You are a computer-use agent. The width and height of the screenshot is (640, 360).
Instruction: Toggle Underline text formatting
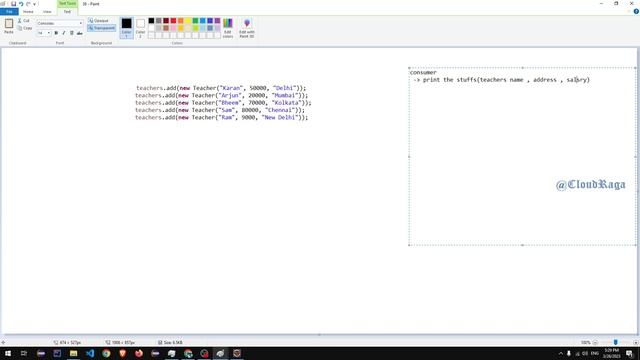point(71,33)
